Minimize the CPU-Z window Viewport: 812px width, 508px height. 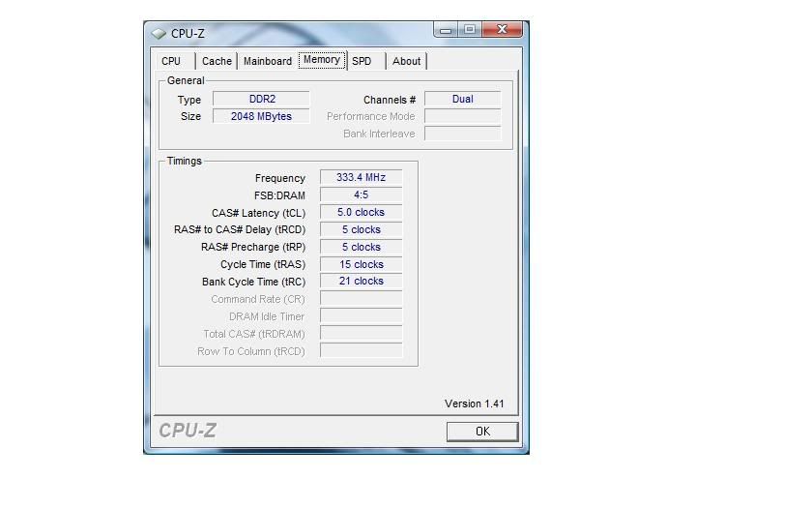446,30
